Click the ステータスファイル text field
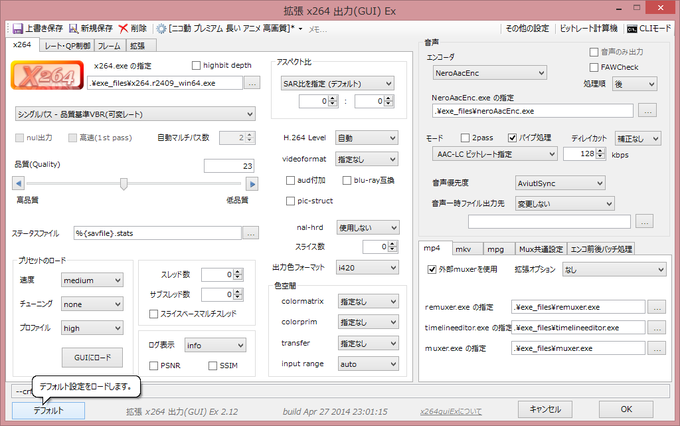 coord(157,233)
